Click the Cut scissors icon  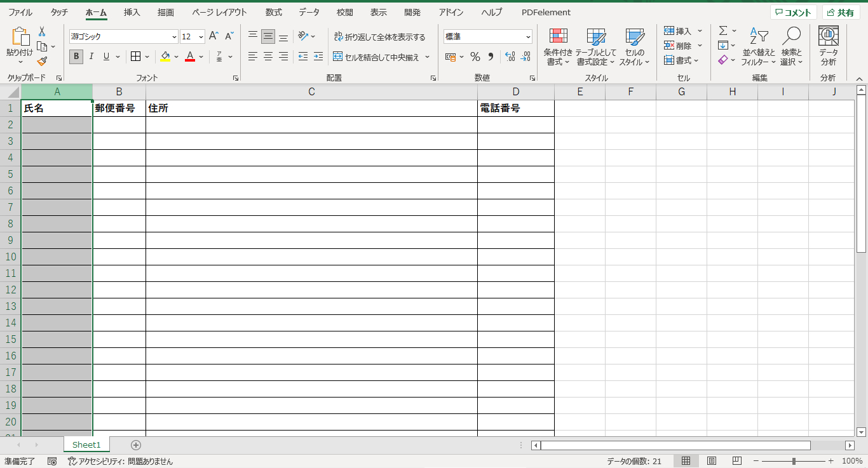tap(42, 31)
